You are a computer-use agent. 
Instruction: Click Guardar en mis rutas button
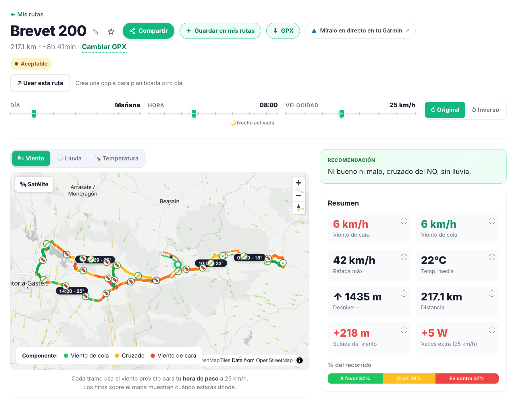tap(220, 31)
